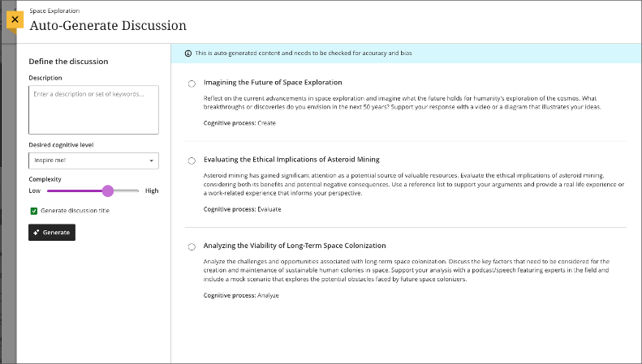Close the Auto-Generate Discussion panel
This screenshot has height=364, width=642.
click(15, 19)
